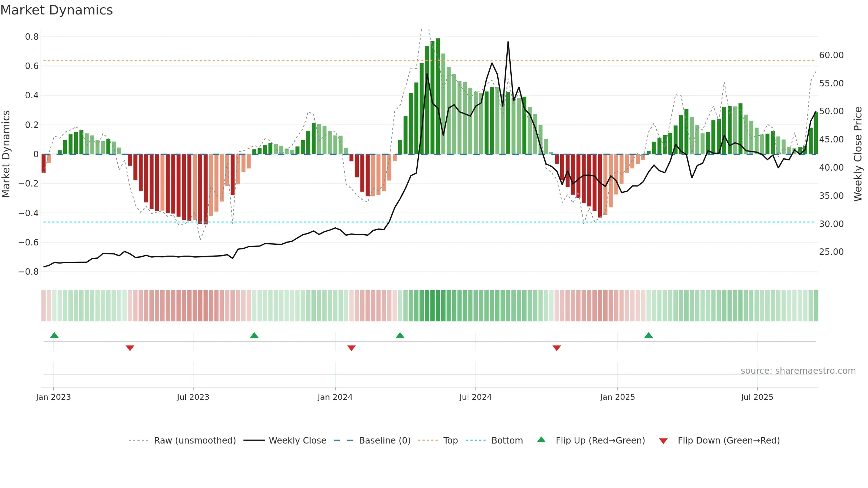Click the 0.2 left axis tick
This screenshot has width=868, height=488.
click(32, 125)
